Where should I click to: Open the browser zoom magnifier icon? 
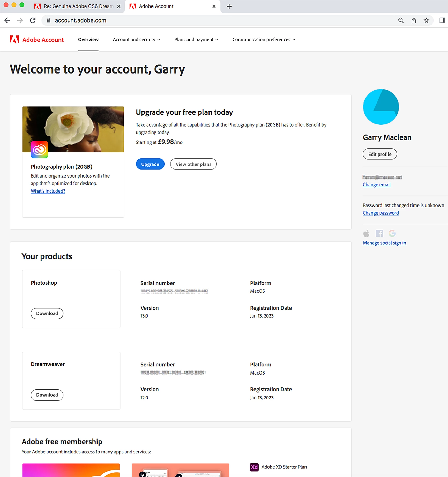(401, 20)
